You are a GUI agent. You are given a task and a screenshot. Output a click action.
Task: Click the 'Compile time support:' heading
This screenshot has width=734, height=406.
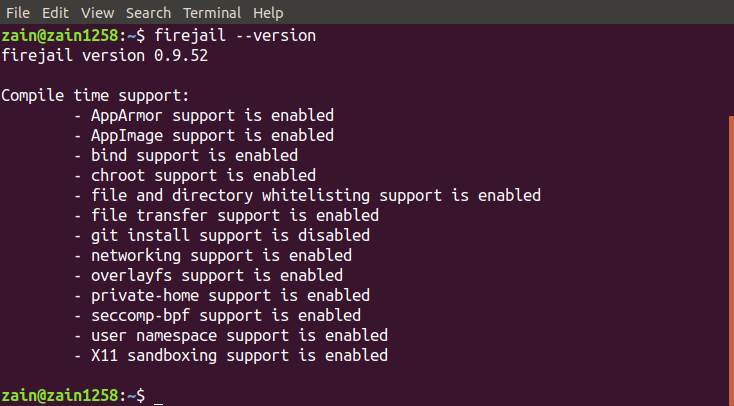pos(95,95)
